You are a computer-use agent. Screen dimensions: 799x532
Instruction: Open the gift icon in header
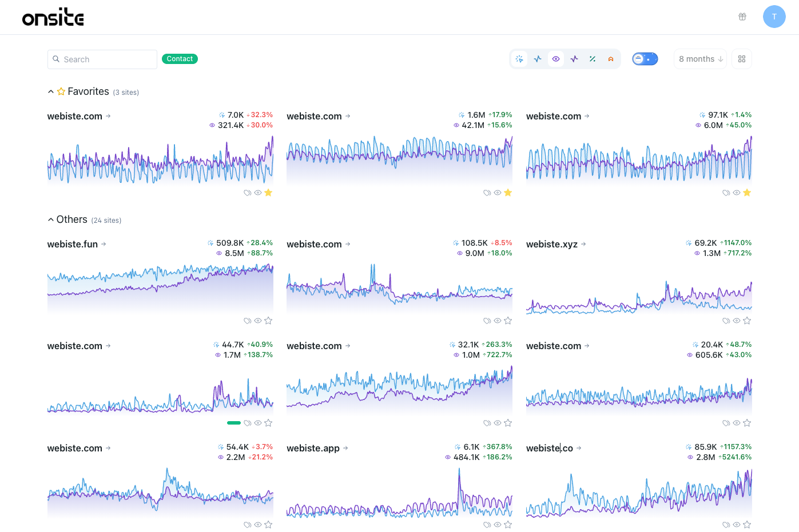742,17
